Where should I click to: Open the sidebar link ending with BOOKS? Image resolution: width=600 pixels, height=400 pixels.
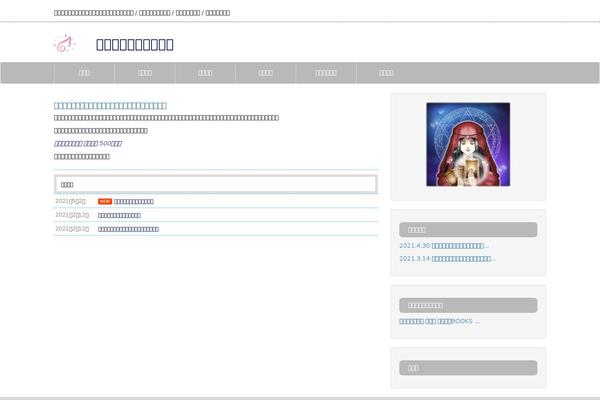coord(439,321)
